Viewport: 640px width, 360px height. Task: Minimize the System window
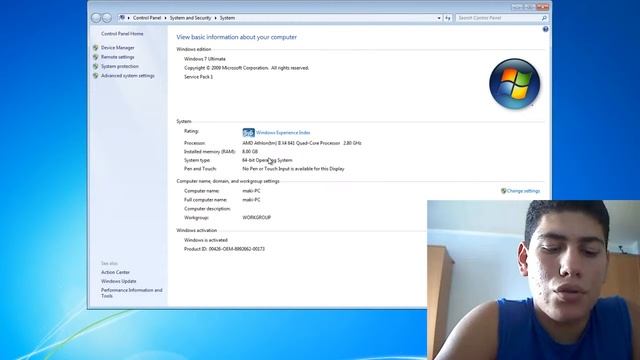click(x=517, y=7)
